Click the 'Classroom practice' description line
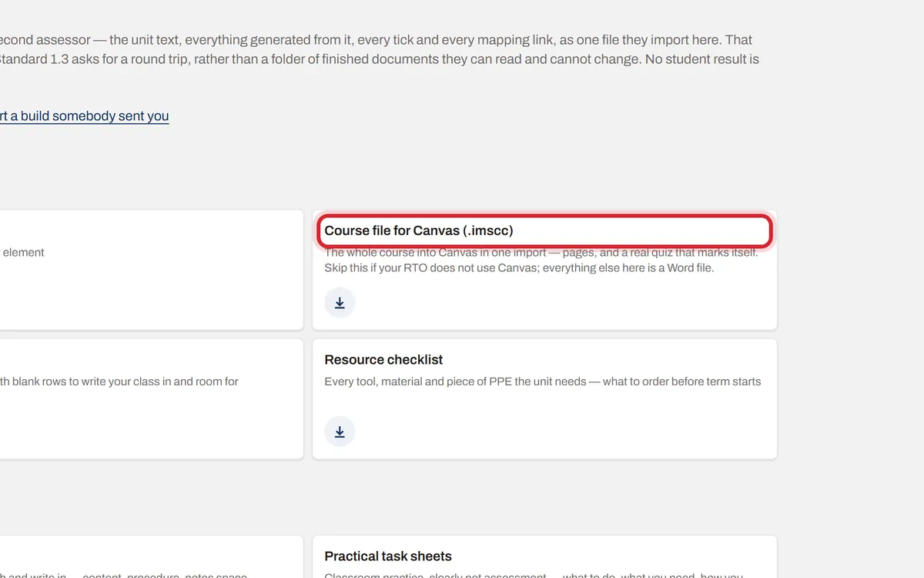Image resolution: width=924 pixels, height=578 pixels. (534, 574)
